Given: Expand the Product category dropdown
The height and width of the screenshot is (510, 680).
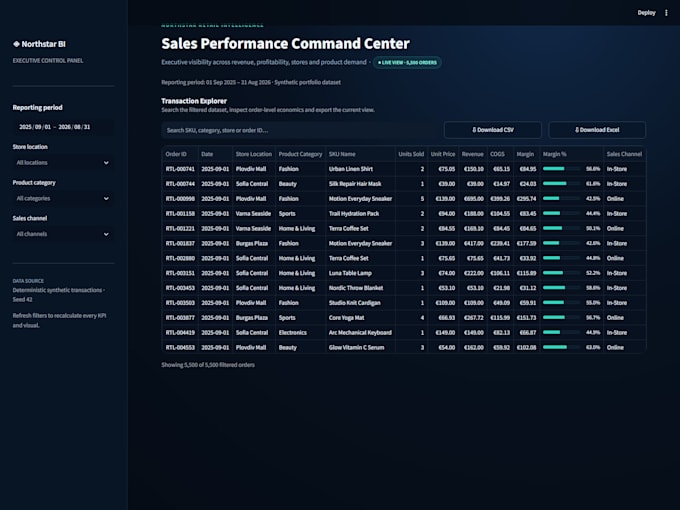Looking at the screenshot, I should (x=63, y=198).
